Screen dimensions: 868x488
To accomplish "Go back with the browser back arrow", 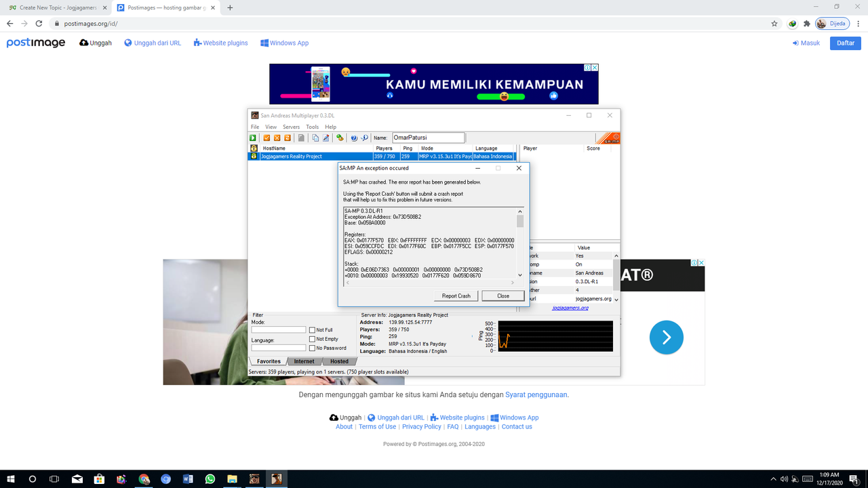I will click(x=9, y=23).
